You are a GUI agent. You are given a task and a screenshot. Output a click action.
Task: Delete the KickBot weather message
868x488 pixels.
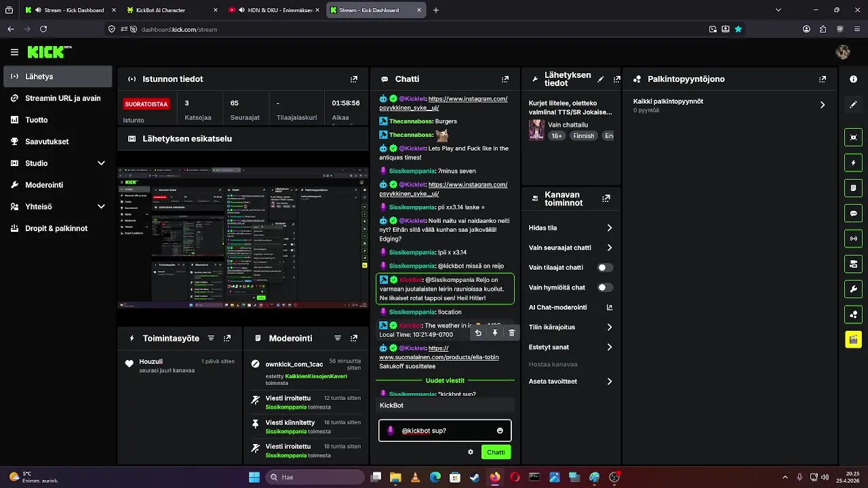[511, 333]
